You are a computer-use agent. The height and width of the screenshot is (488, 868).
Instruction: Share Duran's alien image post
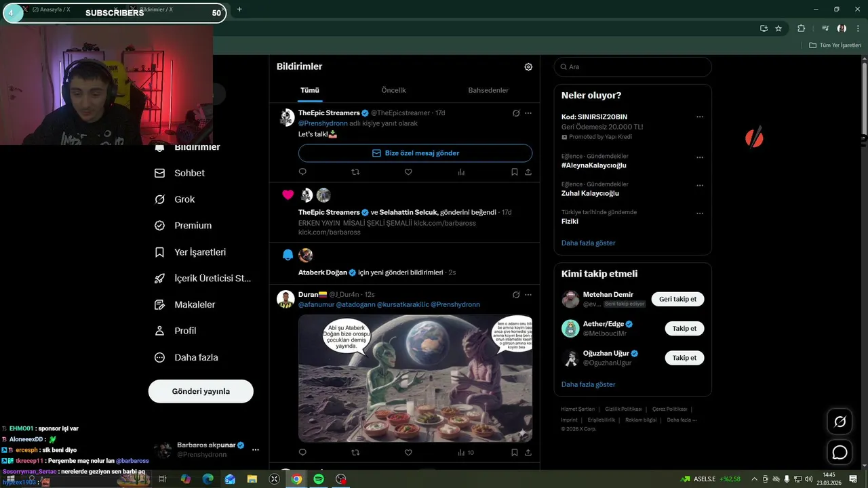(528, 452)
